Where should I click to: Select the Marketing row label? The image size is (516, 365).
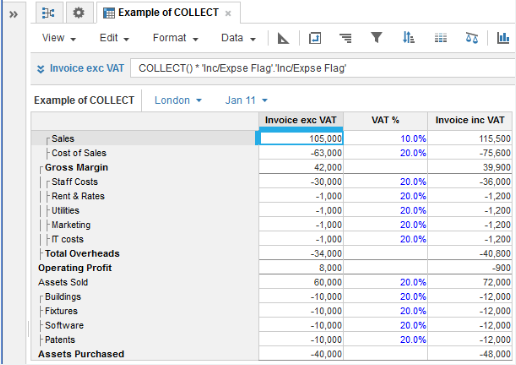71,225
